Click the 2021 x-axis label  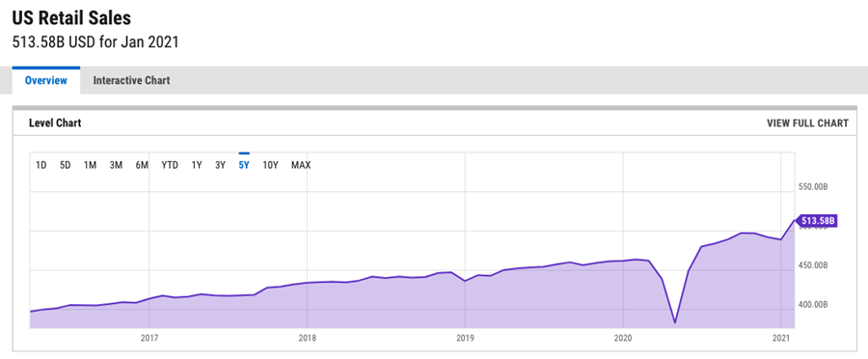780,338
